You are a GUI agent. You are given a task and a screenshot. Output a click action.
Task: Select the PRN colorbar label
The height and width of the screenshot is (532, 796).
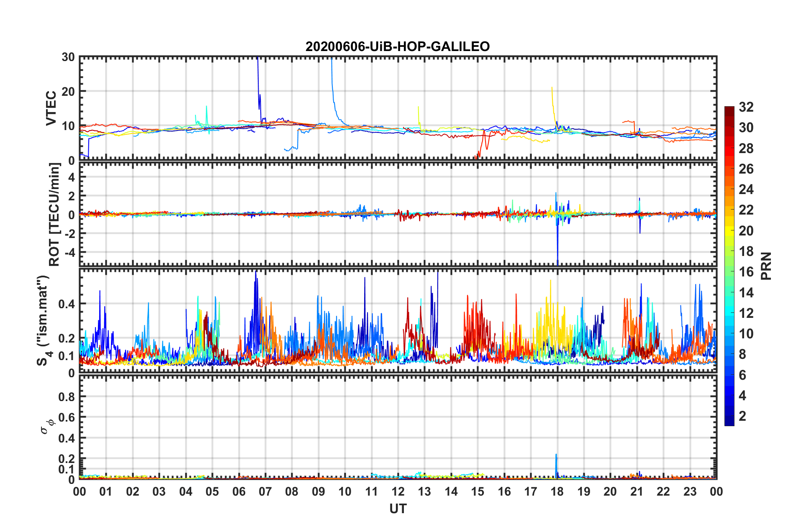coord(766,266)
